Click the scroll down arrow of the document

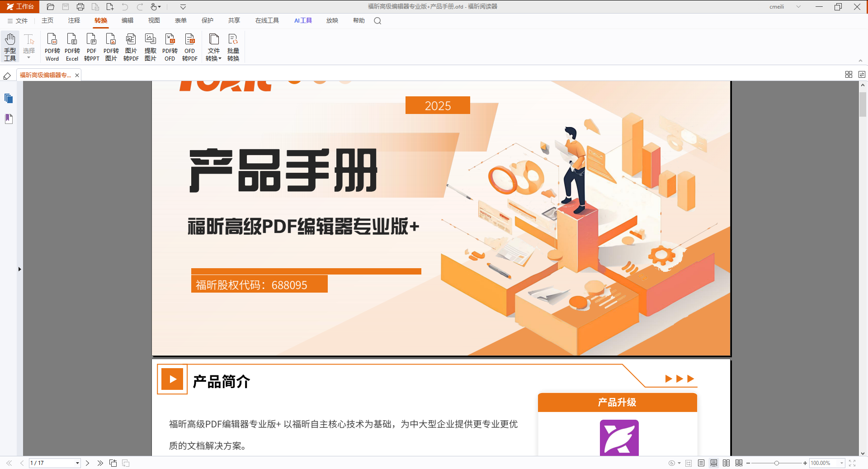863,453
